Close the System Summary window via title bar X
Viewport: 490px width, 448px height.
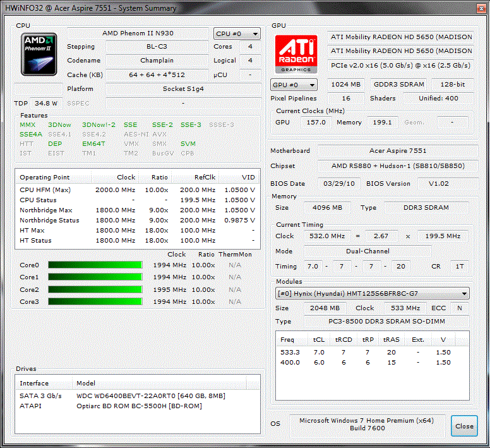[481, 8]
